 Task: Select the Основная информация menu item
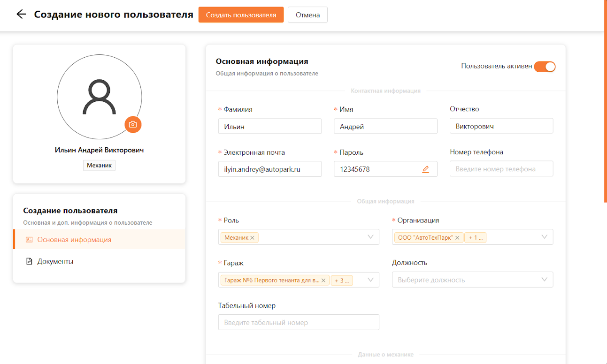pos(74,240)
